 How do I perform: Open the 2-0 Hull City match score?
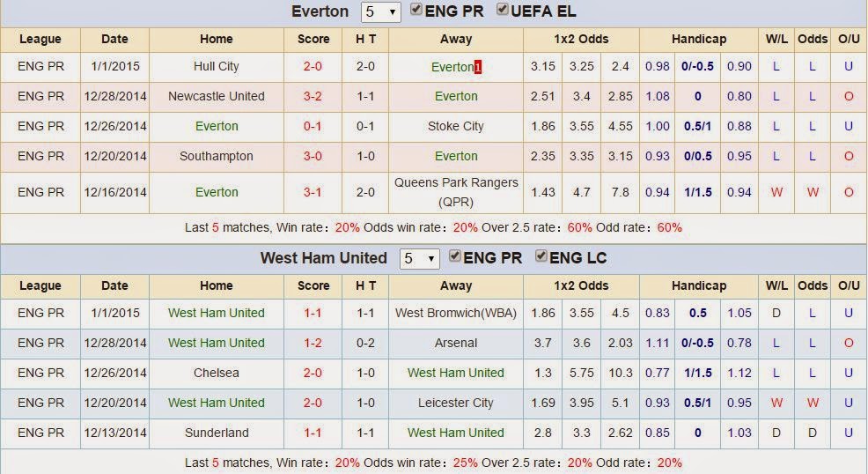[x=313, y=66]
